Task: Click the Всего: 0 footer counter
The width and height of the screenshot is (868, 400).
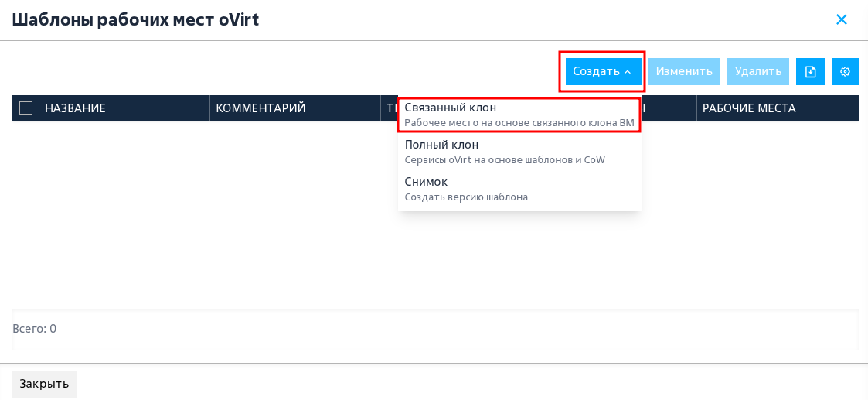Action: pyautogui.click(x=34, y=329)
